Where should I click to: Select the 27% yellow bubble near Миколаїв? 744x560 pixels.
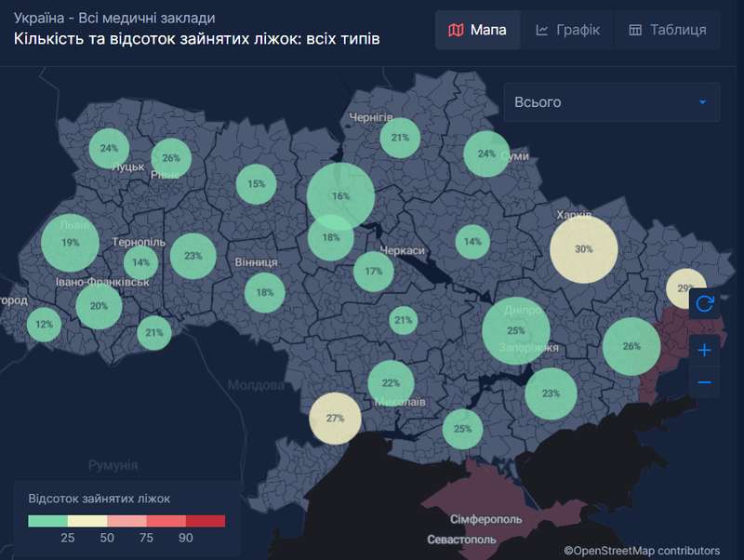[334, 418]
